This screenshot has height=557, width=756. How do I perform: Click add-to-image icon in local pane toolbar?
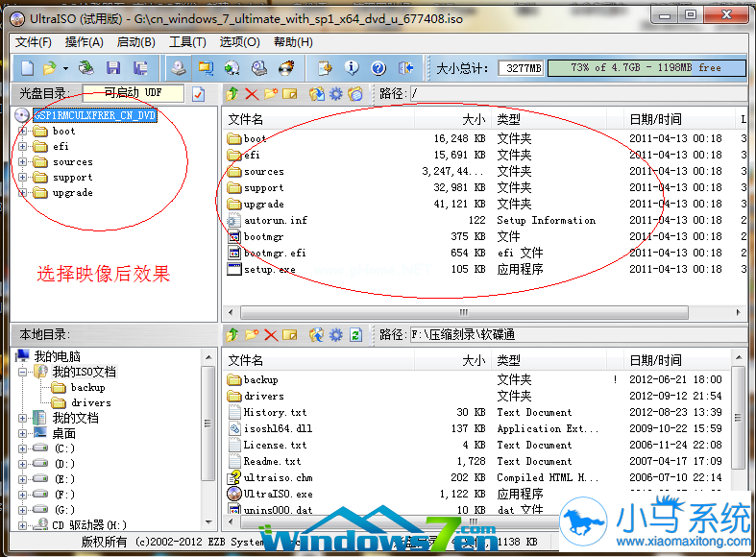[x=317, y=334]
